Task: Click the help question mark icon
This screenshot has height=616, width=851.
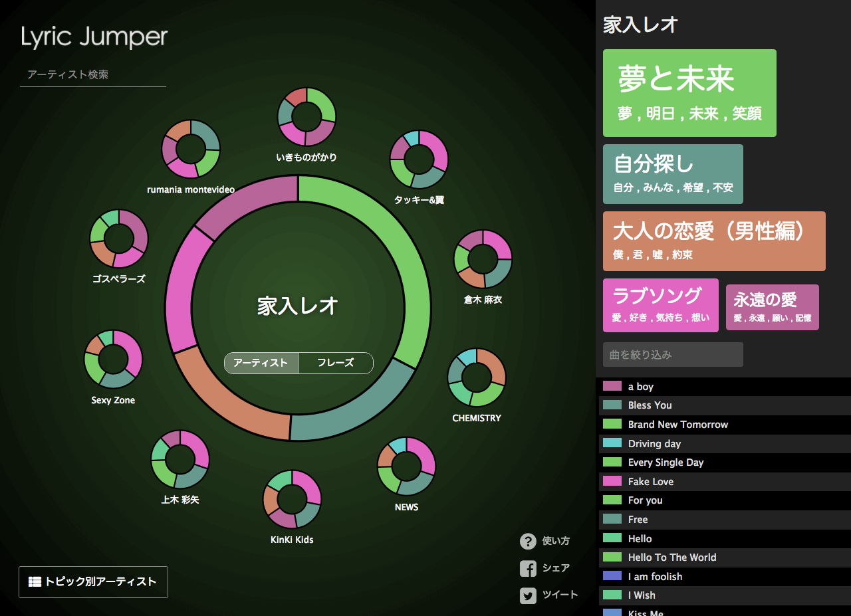Action: [528, 541]
